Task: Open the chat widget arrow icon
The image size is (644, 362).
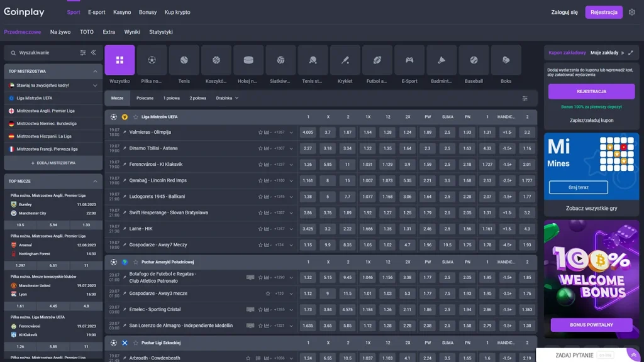Action: click(634, 355)
